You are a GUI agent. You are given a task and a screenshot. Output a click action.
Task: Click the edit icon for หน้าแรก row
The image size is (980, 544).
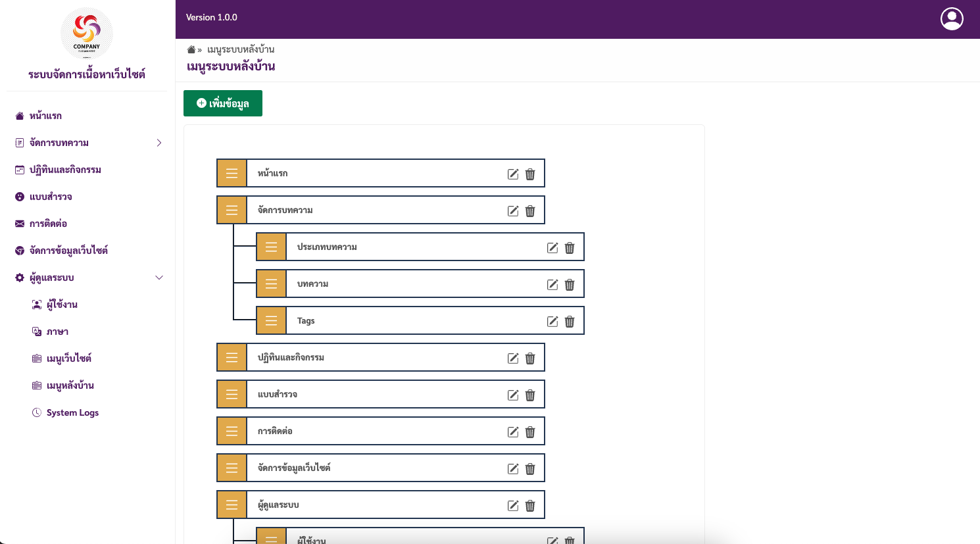[x=513, y=174]
